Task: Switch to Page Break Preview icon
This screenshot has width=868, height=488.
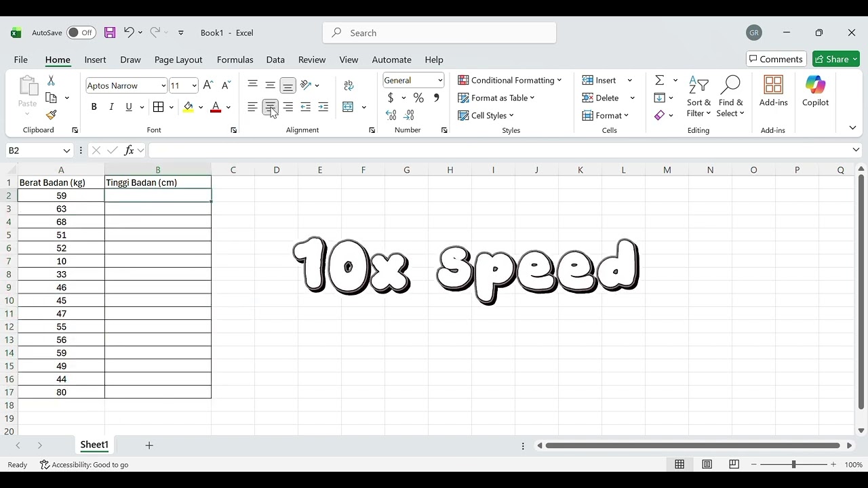Action: [x=734, y=464]
